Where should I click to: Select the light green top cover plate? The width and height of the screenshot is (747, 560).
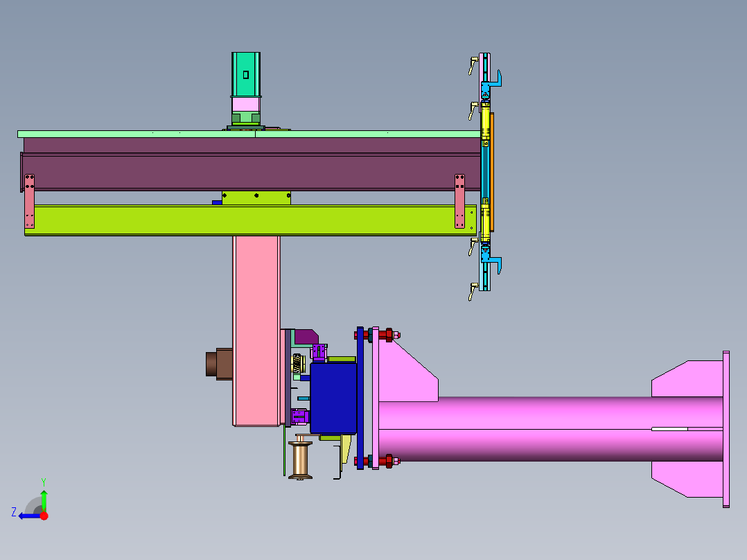[x=249, y=134]
